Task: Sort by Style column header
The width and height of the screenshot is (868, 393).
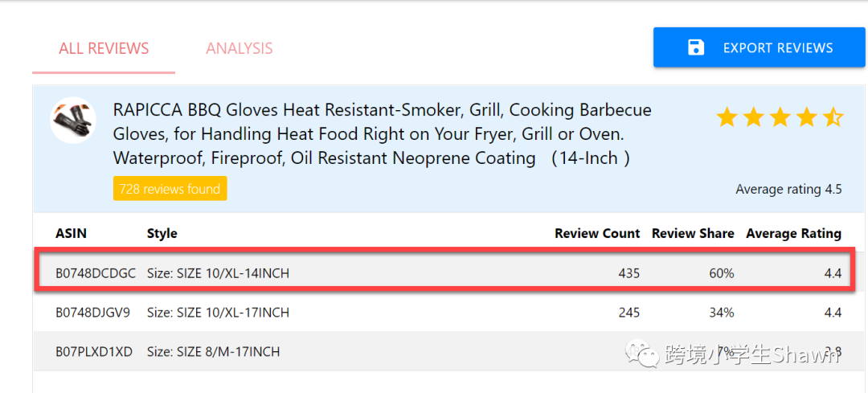Action: coord(162,233)
